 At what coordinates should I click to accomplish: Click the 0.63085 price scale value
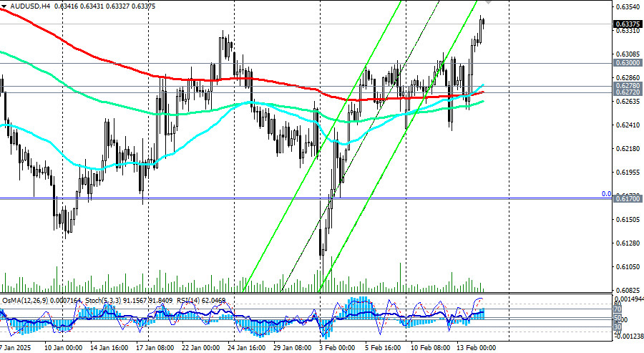[628, 54]
